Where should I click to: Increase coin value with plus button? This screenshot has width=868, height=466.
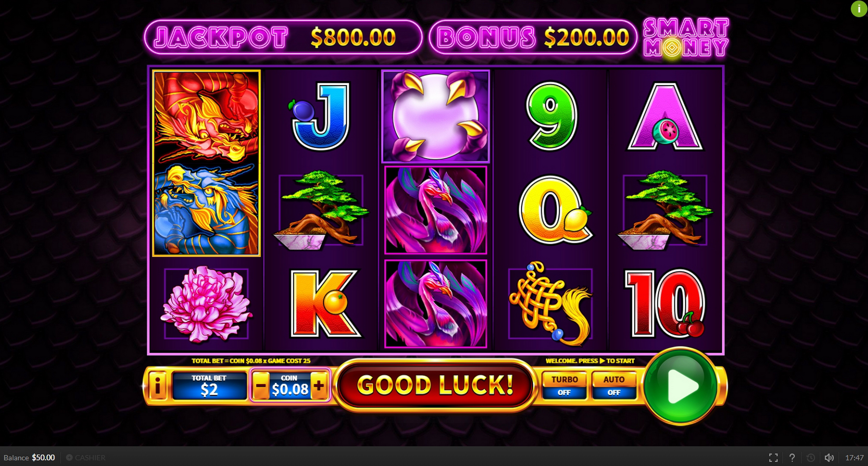[x=319, y=386]
